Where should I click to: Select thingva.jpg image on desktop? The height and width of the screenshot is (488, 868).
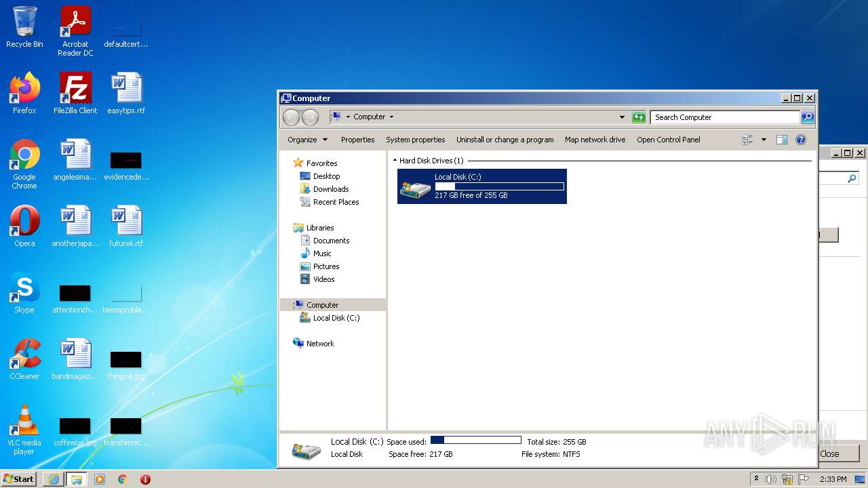pos(126,364)
